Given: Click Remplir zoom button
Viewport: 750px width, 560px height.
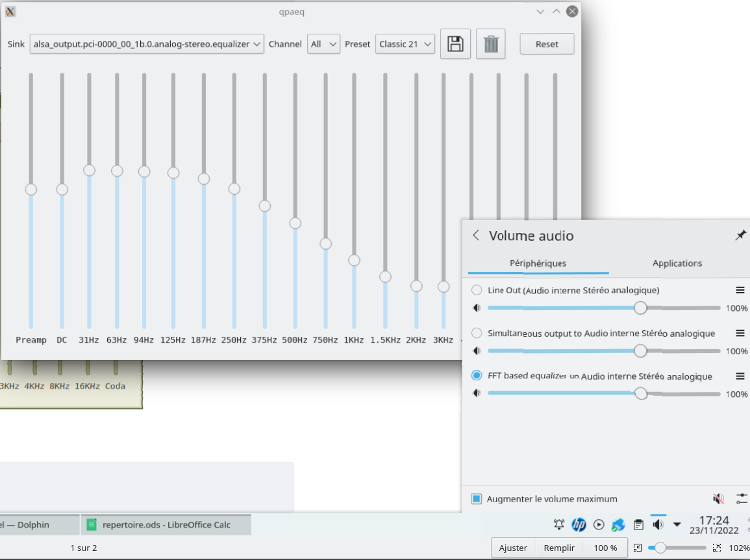Looking at the screenshot, I should point(558,548).
